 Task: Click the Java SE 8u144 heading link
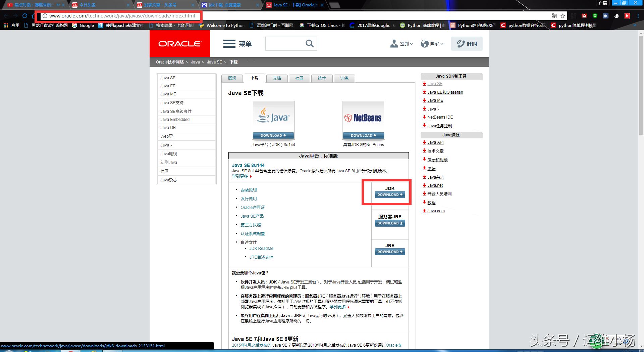248,165
